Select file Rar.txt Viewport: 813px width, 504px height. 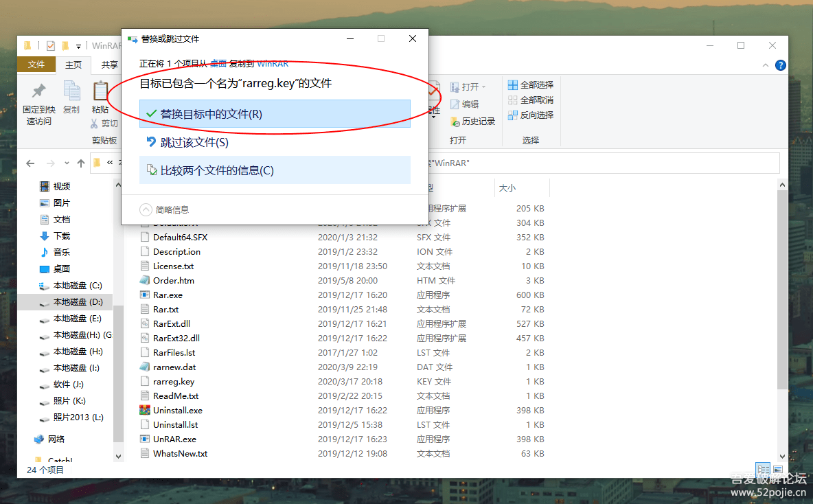pos(165,309)
